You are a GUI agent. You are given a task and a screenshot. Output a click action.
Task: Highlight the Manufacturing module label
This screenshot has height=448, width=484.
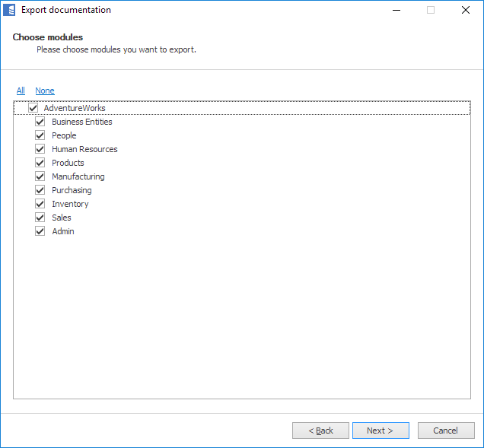tap(78, 176)
